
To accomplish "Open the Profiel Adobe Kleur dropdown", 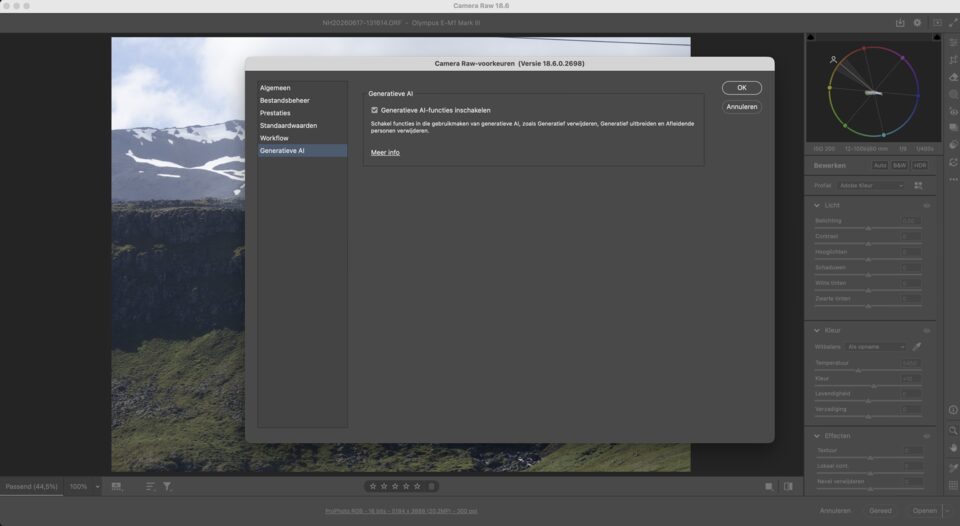I will 871,186.
